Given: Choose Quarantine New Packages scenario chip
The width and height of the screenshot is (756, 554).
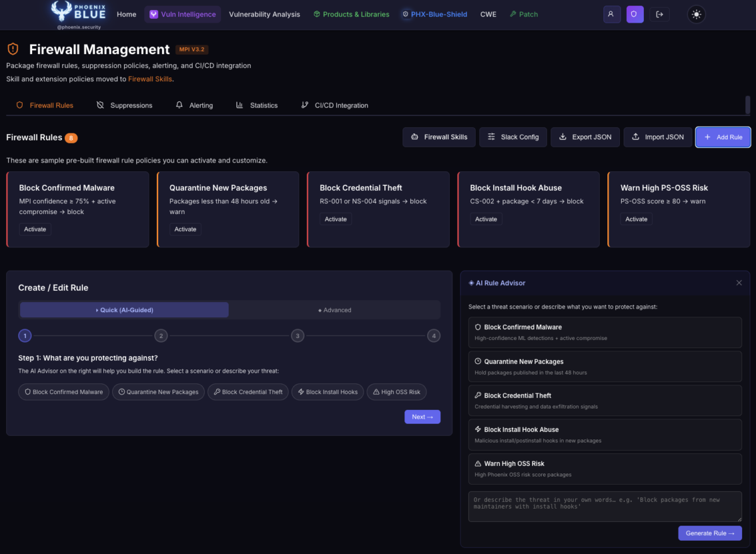Looking at the screenshot, I should pyautogui.click(x=158, y=392).
